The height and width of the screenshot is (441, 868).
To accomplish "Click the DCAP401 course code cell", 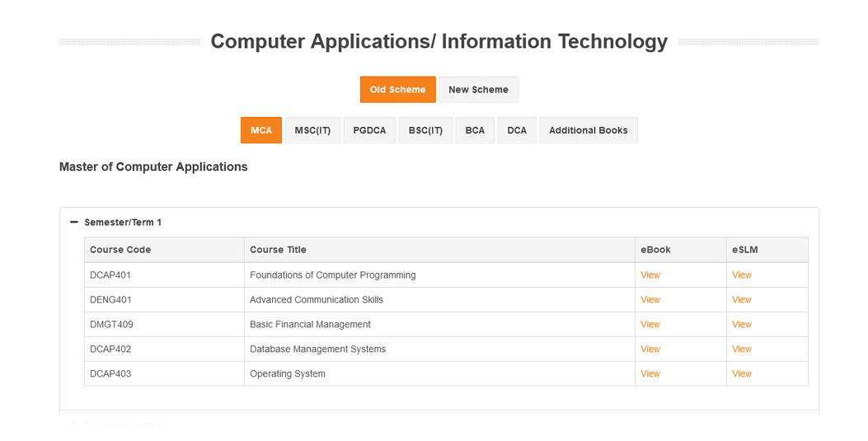I will [x=110, y=275].
